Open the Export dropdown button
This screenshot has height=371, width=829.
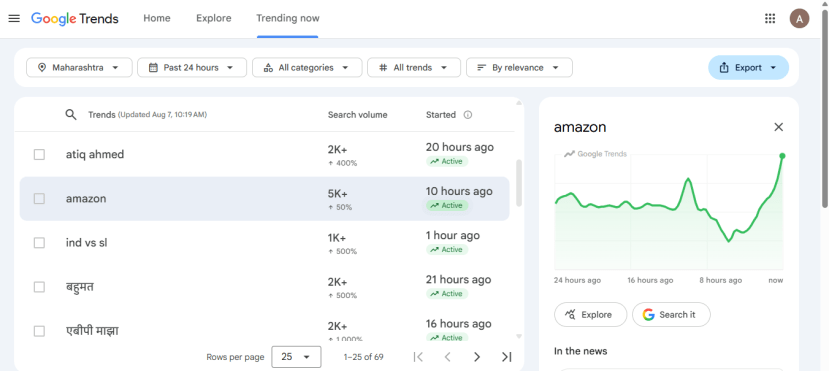pyautogui.click(x=748, y=68)
